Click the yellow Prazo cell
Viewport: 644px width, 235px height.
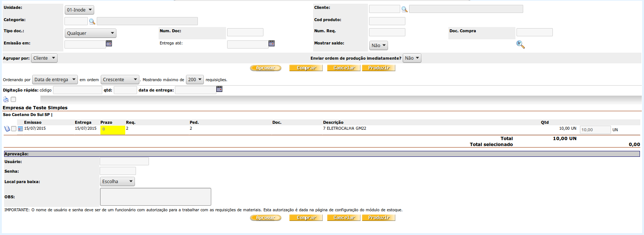point(113,130)
